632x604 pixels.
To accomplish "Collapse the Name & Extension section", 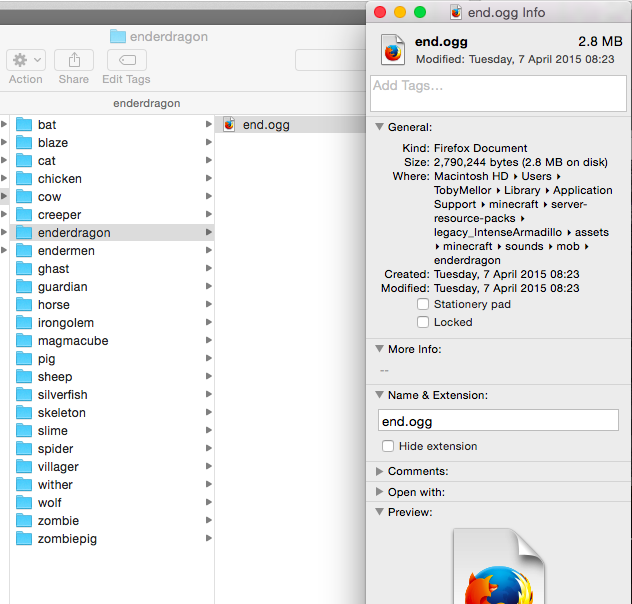I will 379,395.
